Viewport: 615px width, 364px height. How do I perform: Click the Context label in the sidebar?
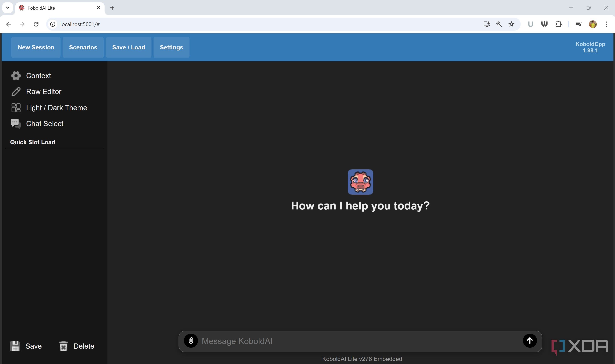tap(39, 76)
